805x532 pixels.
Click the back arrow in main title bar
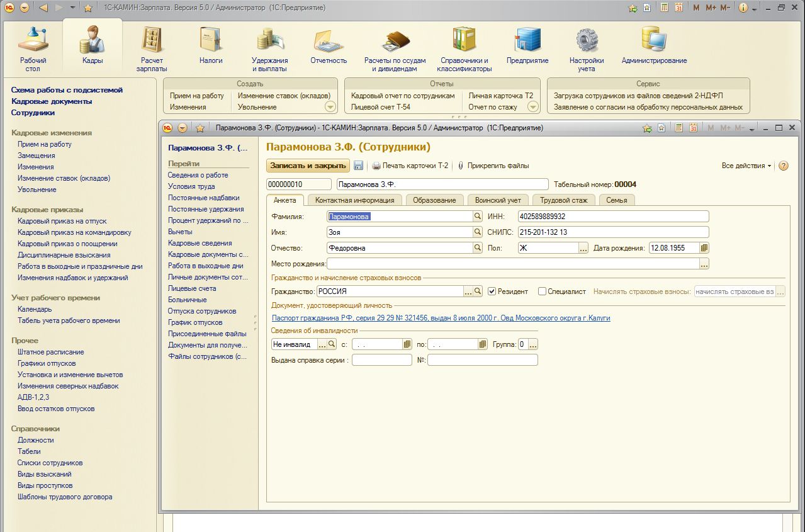pyautogui.click(x=43, y=8)
